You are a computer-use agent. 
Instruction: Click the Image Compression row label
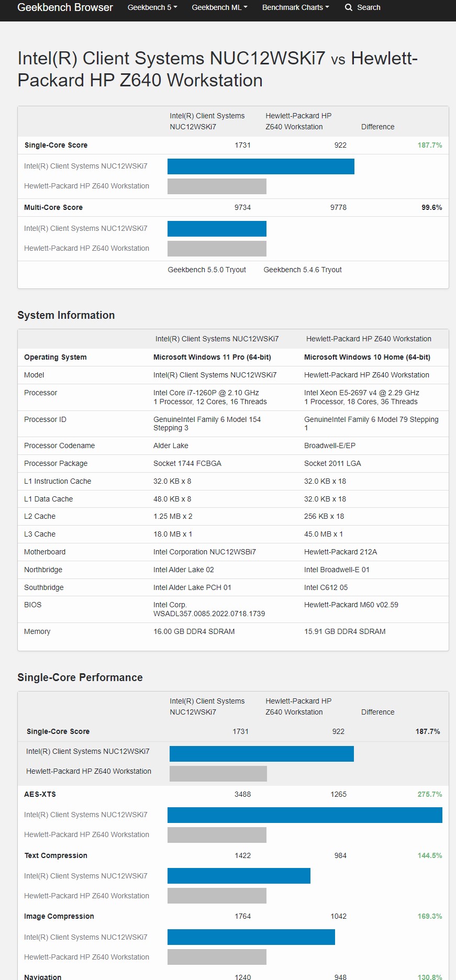59,916
